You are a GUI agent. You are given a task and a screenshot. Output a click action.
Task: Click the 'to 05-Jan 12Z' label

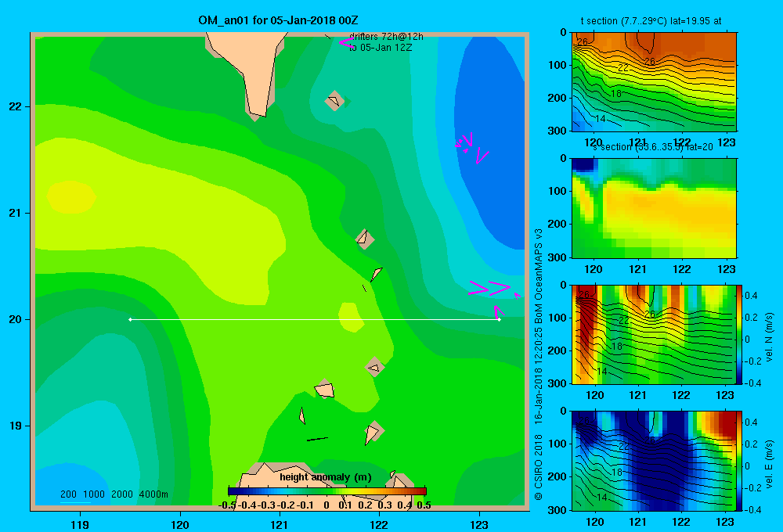381,48
